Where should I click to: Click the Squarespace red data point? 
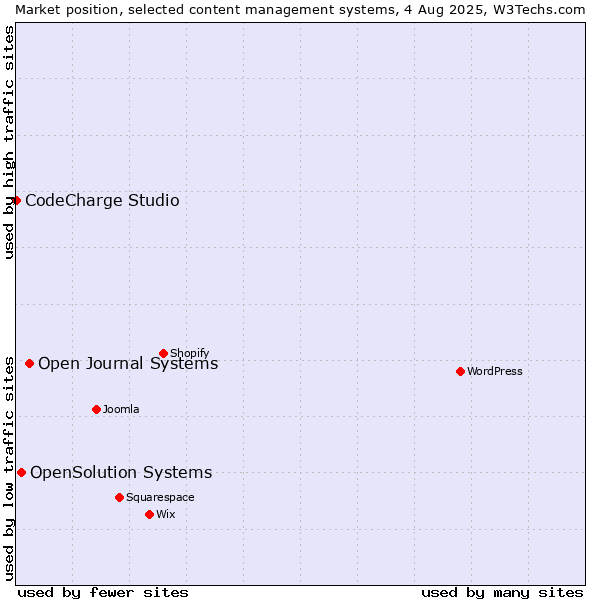tap(119, 497)
